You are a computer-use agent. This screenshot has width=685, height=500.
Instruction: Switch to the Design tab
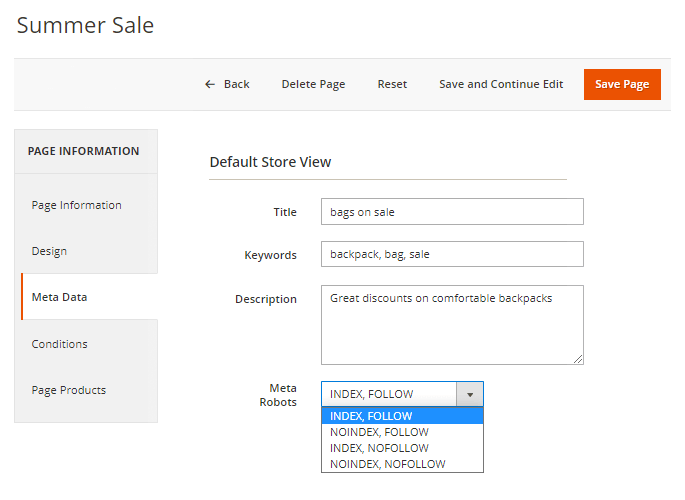tap(50, 251)
